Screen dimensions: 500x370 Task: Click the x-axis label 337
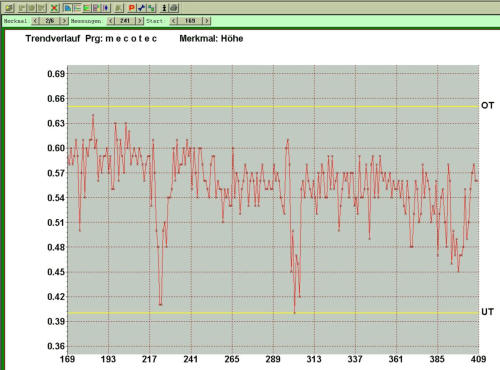coord(355,359)
